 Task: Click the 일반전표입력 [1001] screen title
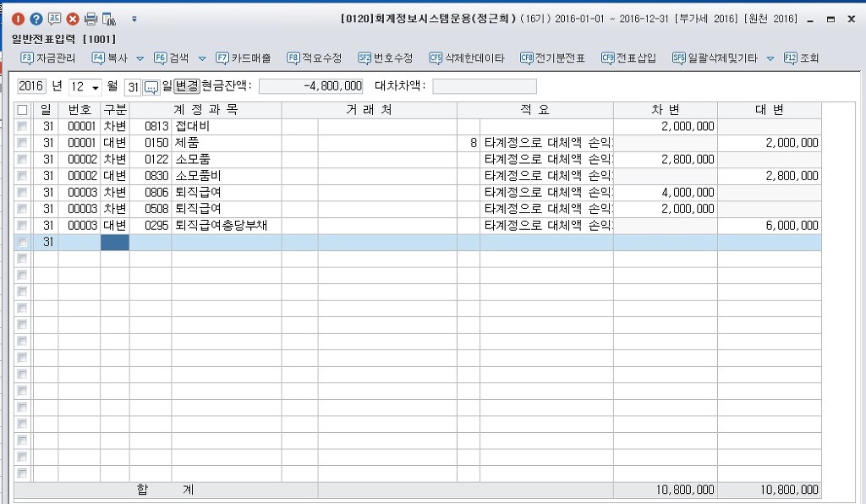pos(64,39)
